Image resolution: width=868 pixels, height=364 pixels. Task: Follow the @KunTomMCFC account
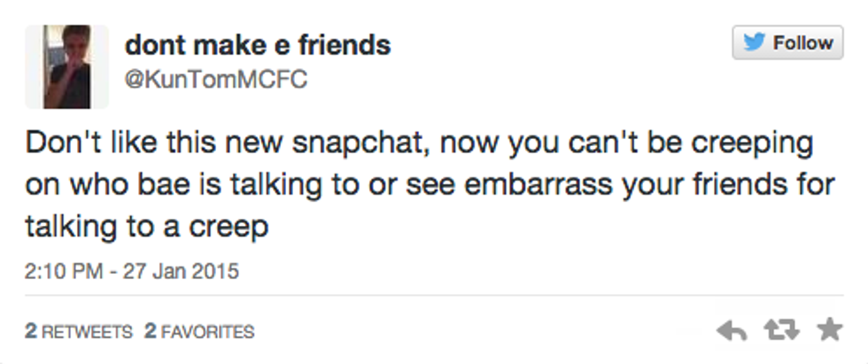point(787,43)
